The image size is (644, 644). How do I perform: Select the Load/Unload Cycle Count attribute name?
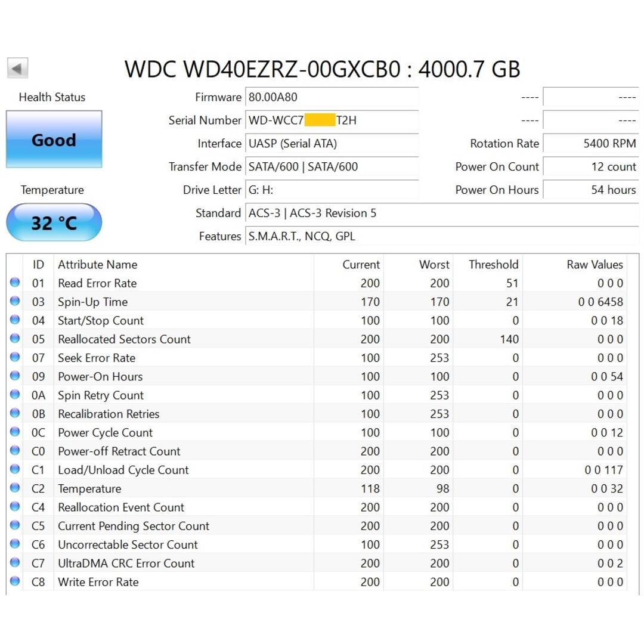tap(123, 470)
